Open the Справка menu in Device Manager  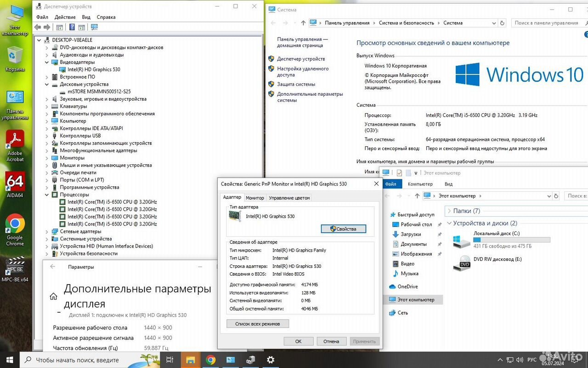(106, 17)
